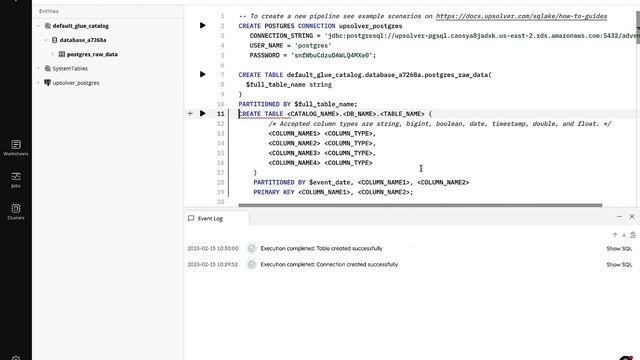Collapse the database_a7268a tree node

click(46, 40)
